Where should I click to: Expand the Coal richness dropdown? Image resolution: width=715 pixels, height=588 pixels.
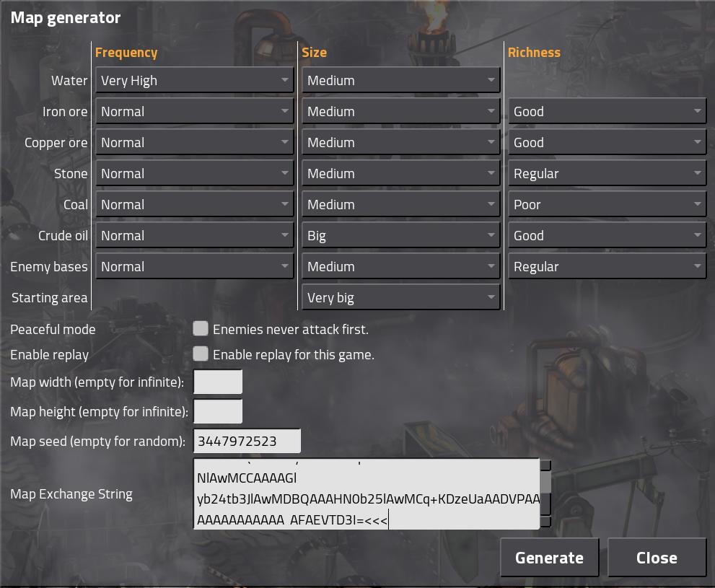(607, 204)
